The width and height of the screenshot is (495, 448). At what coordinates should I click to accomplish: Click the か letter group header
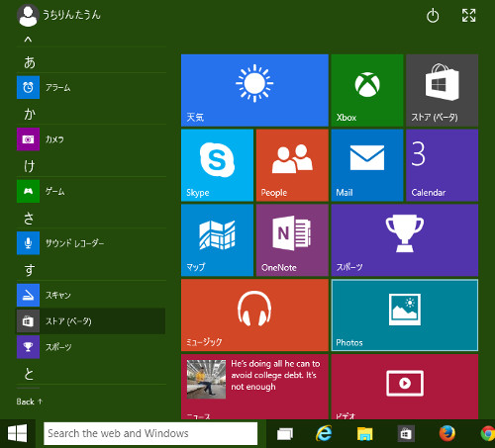click(x=30, y=114)
